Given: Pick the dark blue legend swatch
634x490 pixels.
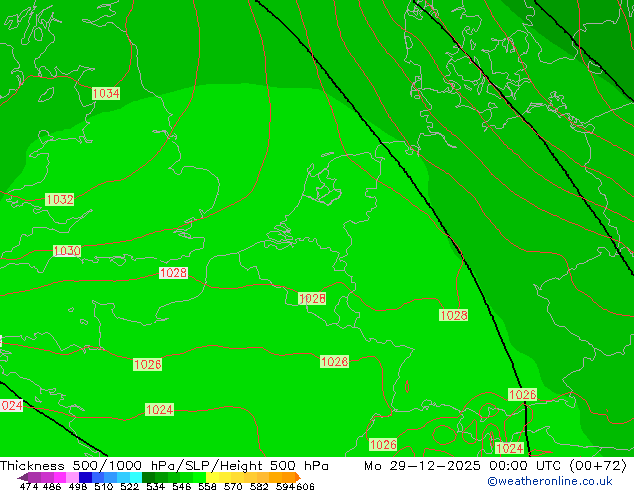Looking at the screenshot, I should tap(85, 477).
